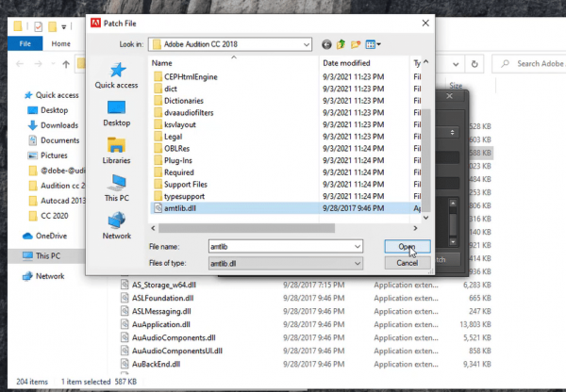566x392 pixels.
Task: Open Libraries from the dialog places bar
Action: coord(117,150)
